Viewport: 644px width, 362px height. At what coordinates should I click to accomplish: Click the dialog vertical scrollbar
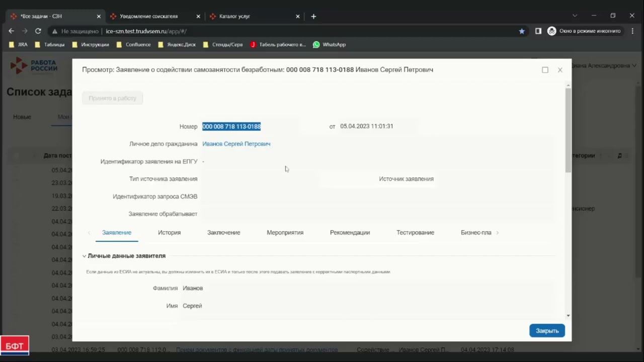pos(568,131)
